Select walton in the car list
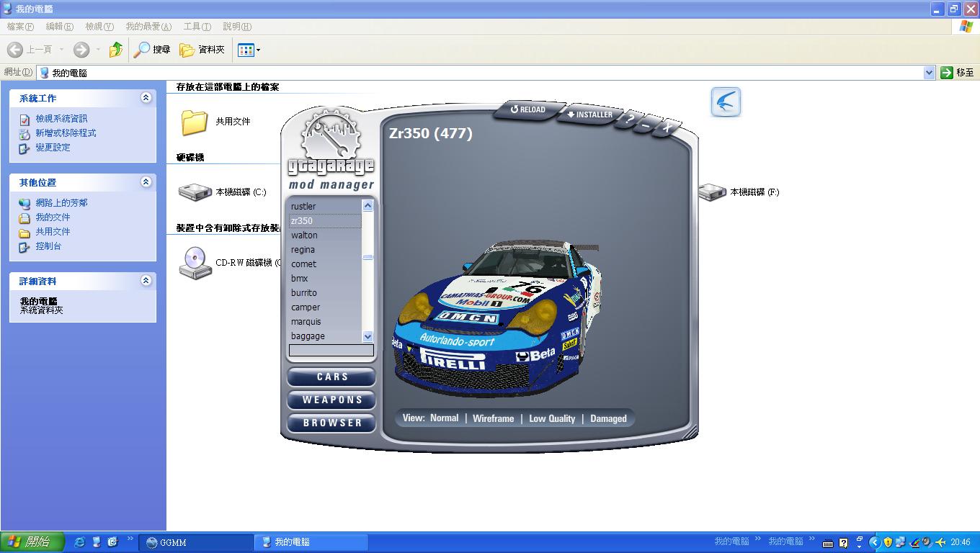 tap(325, 235)
